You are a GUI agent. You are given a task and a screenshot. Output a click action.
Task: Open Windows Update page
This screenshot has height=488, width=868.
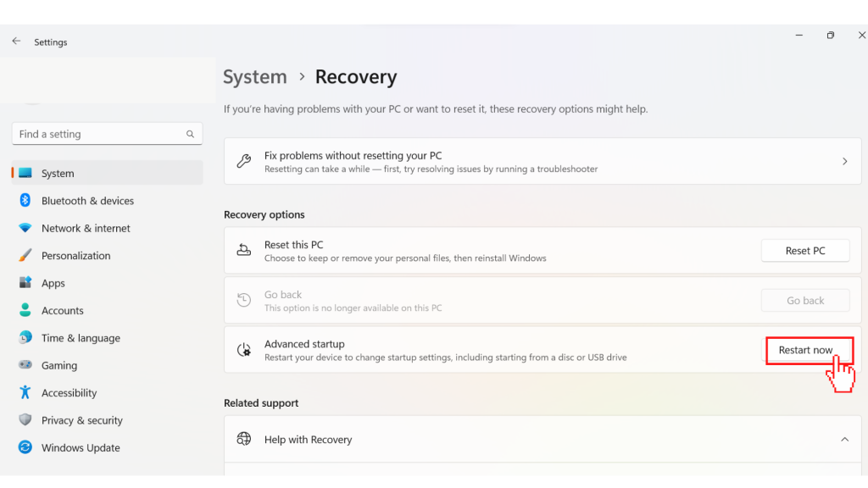click(108, 447)
